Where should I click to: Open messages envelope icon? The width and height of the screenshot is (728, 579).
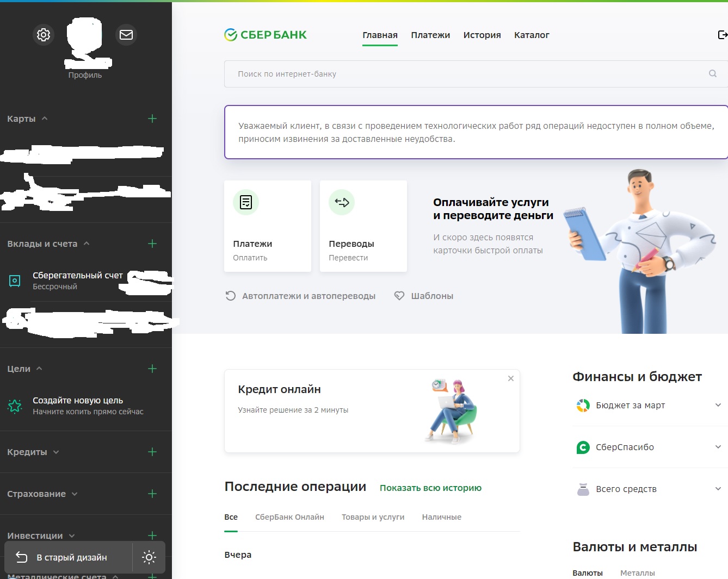point(126,35)
